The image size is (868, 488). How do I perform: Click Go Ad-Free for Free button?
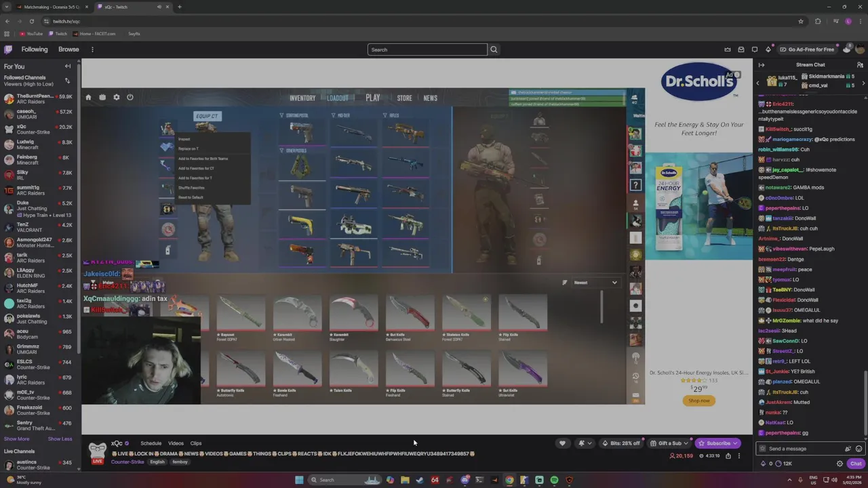coord(807,49)
